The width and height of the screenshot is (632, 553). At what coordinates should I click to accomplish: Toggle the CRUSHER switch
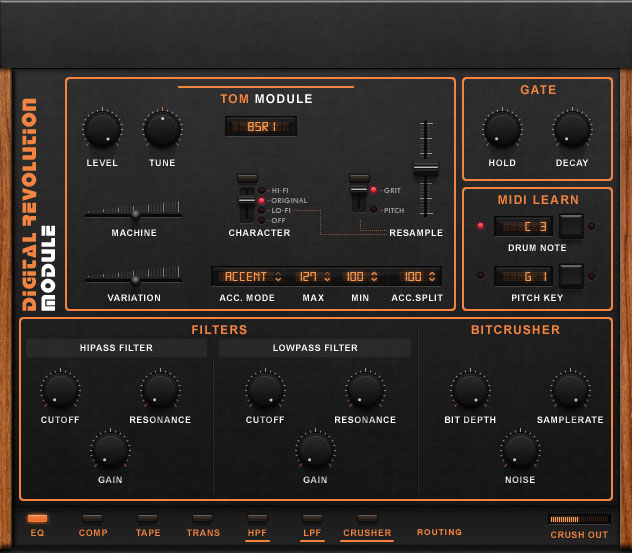click(x=367, y=519)
